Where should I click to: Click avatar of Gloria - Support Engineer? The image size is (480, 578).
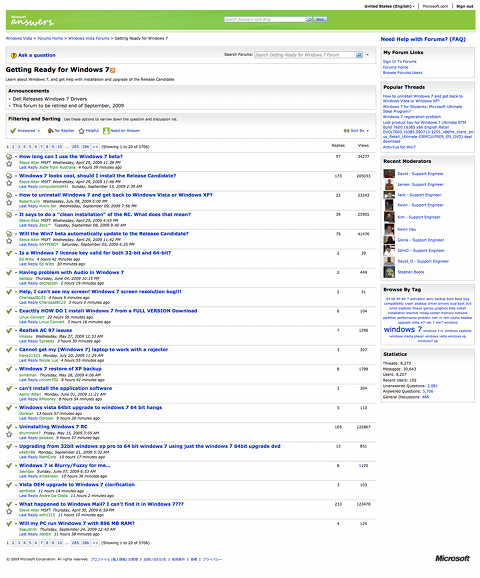[x=389, y=240]
